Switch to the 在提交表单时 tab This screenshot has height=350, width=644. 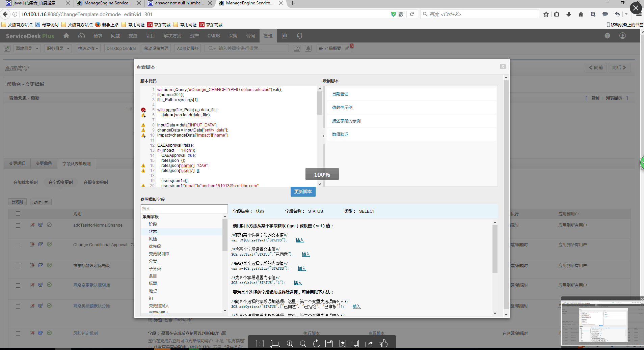(96, 182)
